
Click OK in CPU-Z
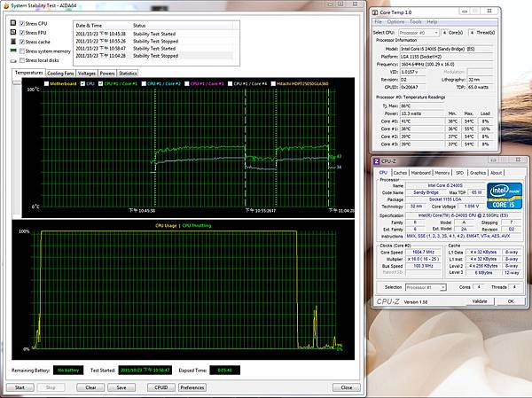click(511, 301)
